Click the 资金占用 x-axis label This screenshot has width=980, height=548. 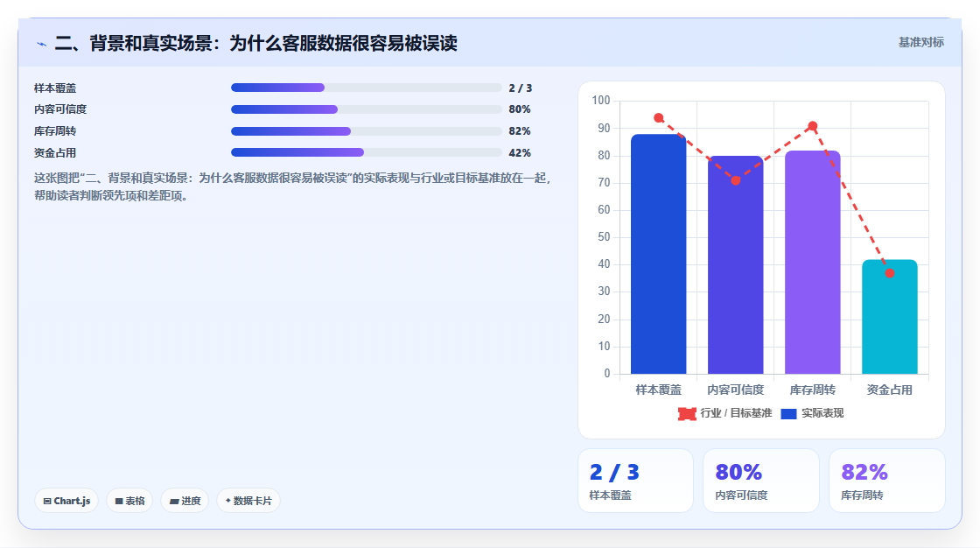click(889, 390)
